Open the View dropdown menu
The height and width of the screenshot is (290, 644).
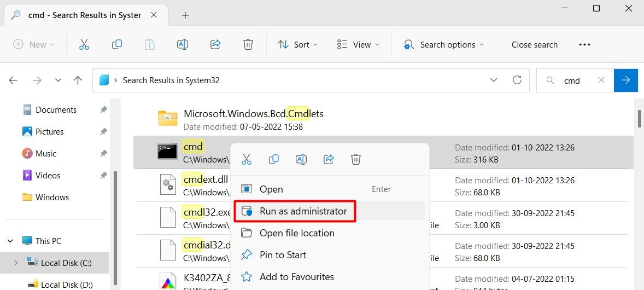tap(358, 45)
